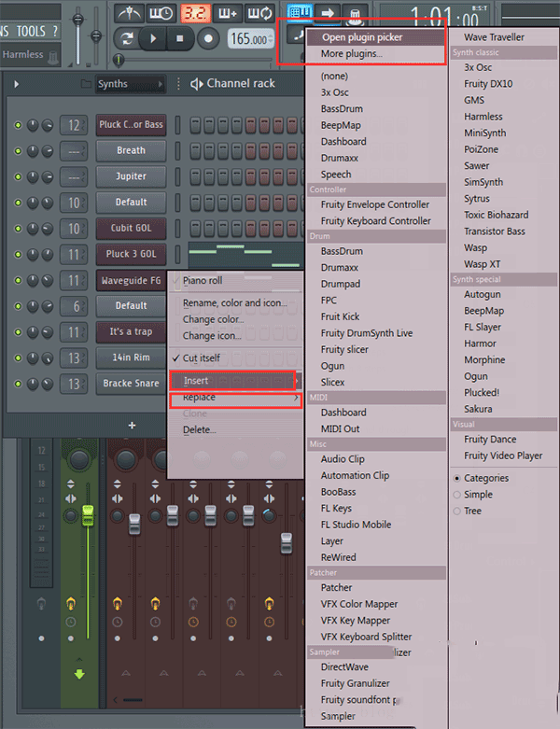Click the Jupiter channel button
Image resolution: width=560 pixels, height=729 pixels.
(131, 176)
